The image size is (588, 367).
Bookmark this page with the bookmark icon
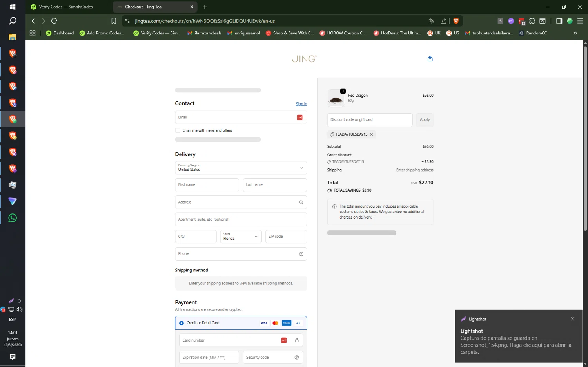tap(114, 21)
